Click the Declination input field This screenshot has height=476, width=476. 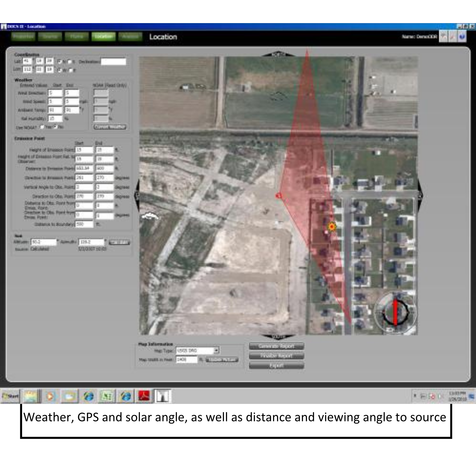click(114, 62)
